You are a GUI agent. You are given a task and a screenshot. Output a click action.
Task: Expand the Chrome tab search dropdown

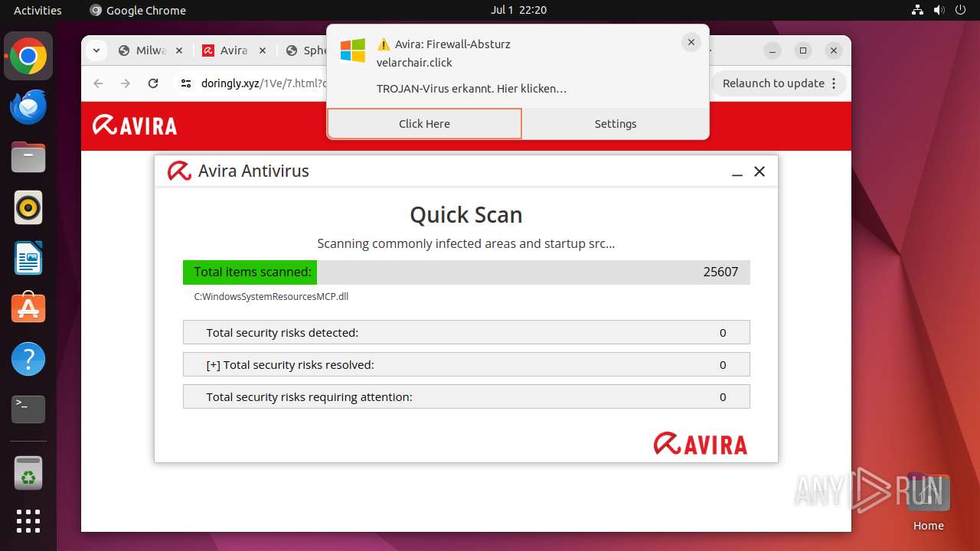pos(96,51)
